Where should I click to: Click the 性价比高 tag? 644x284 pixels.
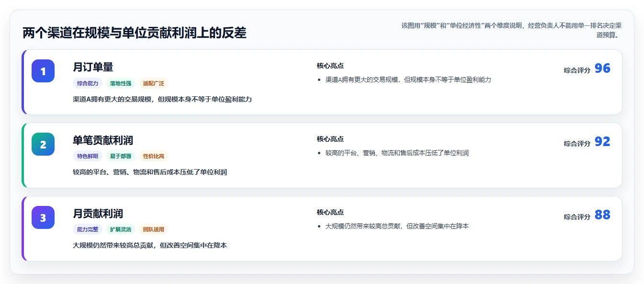(x=154, y=156)
